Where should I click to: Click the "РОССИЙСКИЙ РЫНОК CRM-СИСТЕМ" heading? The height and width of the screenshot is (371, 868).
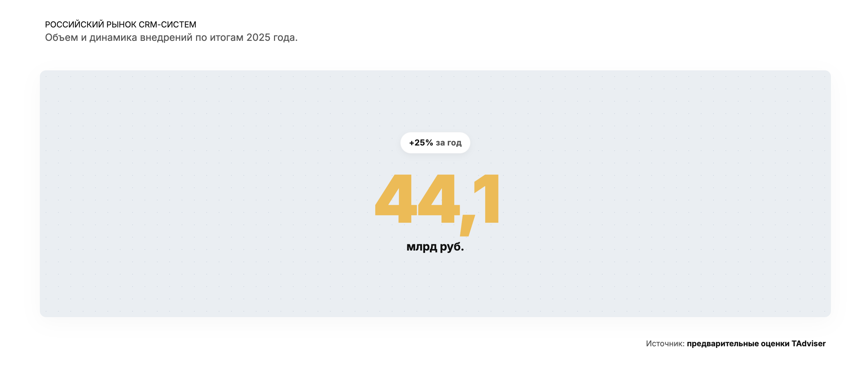pyautogui.click(x=121, y=25)
